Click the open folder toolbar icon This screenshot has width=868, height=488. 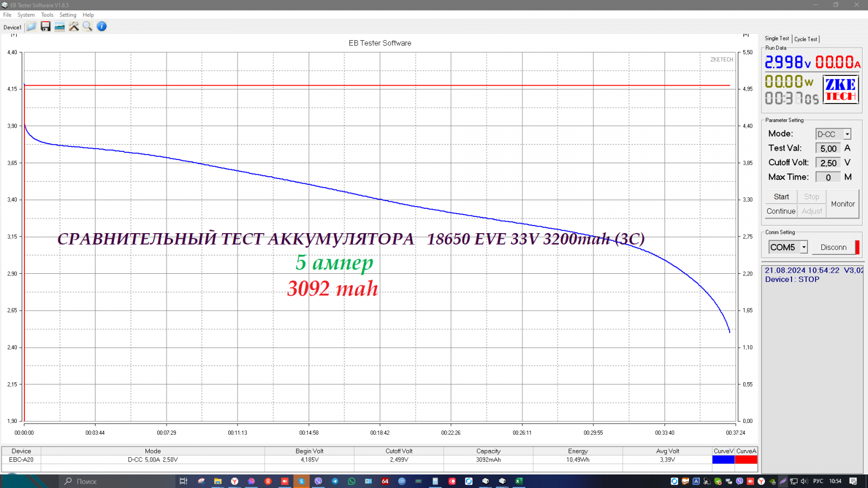[x=31, y=27]
